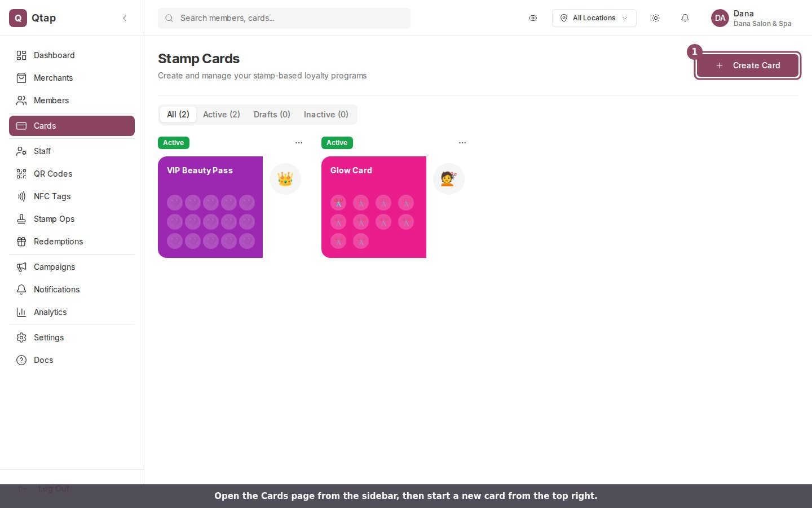Toggle the eye preview icon in header

pos(533,18)
